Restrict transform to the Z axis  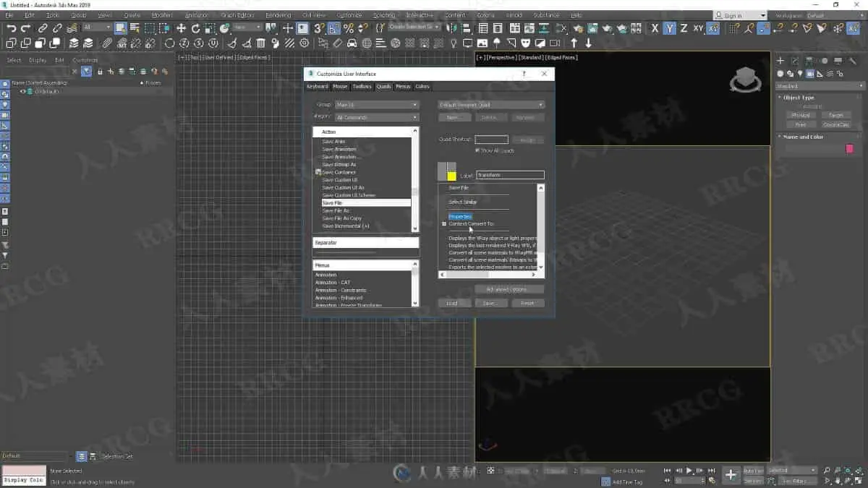684,28
